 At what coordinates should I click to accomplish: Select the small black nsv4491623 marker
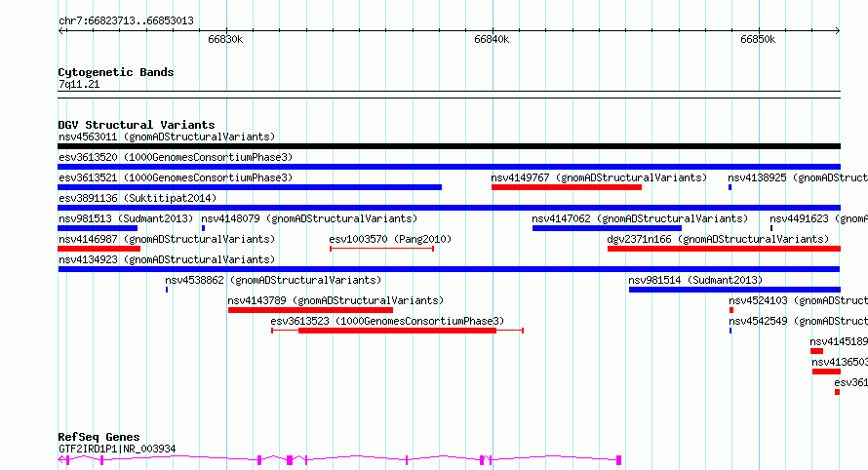[x=771, y=228]
